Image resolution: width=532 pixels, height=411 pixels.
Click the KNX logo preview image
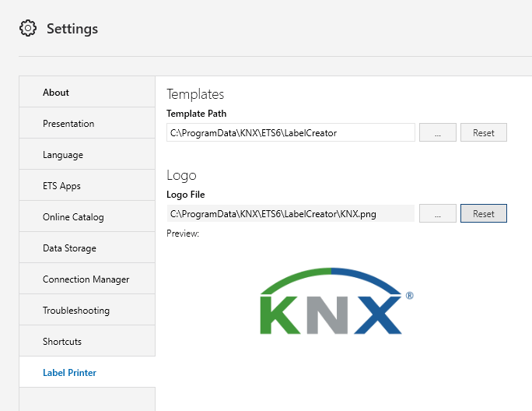click(337, 301)
